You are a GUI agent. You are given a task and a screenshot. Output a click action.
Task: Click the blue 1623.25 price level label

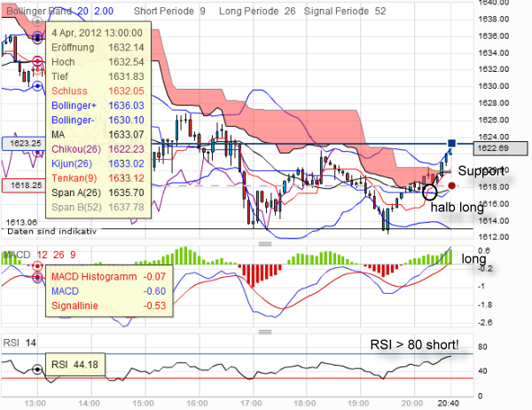pos(25,144)
